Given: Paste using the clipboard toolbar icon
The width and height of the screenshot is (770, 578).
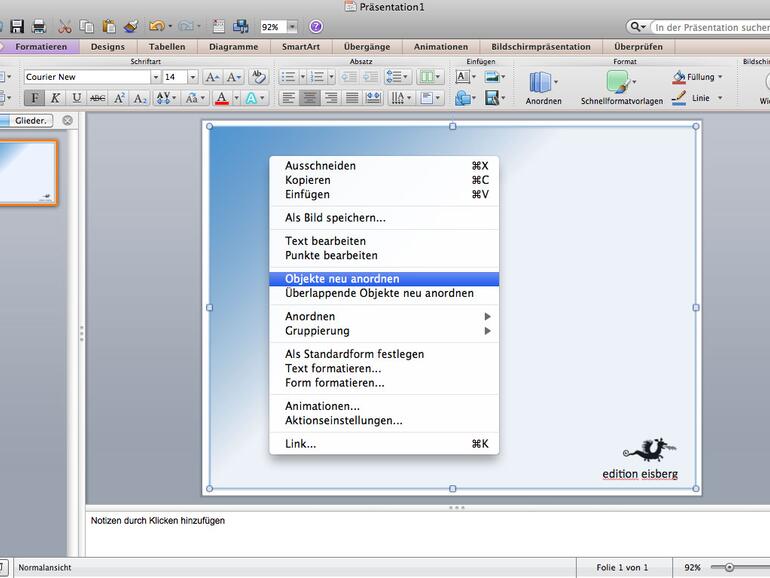Looking at the screenshot, I should pos(109,27).
